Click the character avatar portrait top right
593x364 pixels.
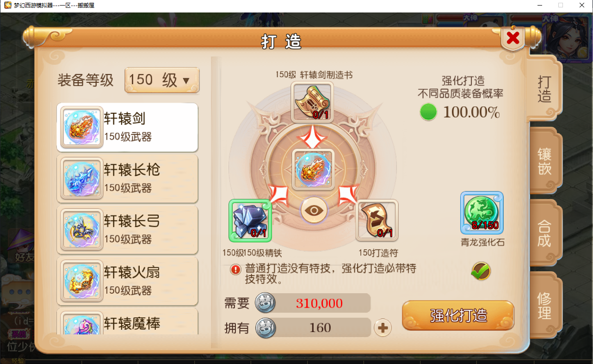point(567,38)
